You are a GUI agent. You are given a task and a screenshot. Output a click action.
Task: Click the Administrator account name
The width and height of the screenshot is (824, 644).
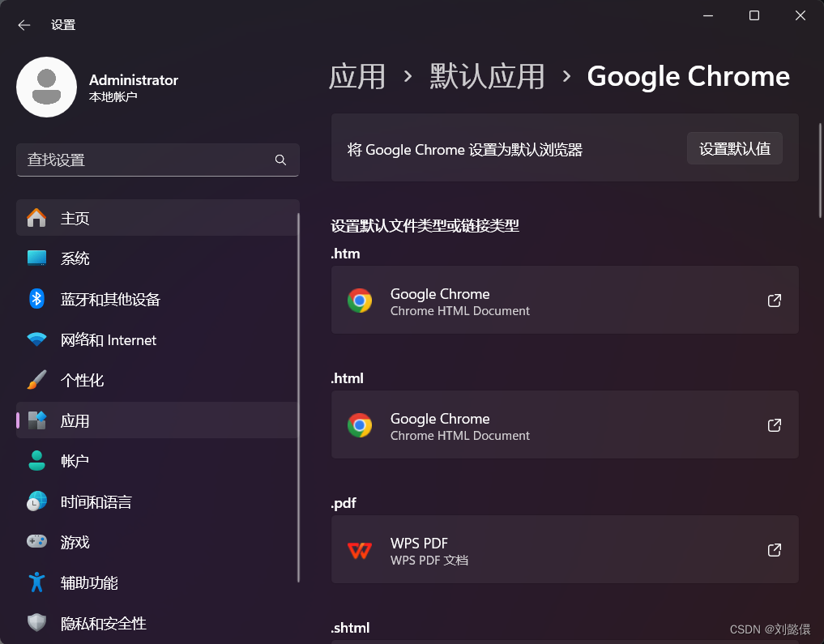[x=134, y=80]
